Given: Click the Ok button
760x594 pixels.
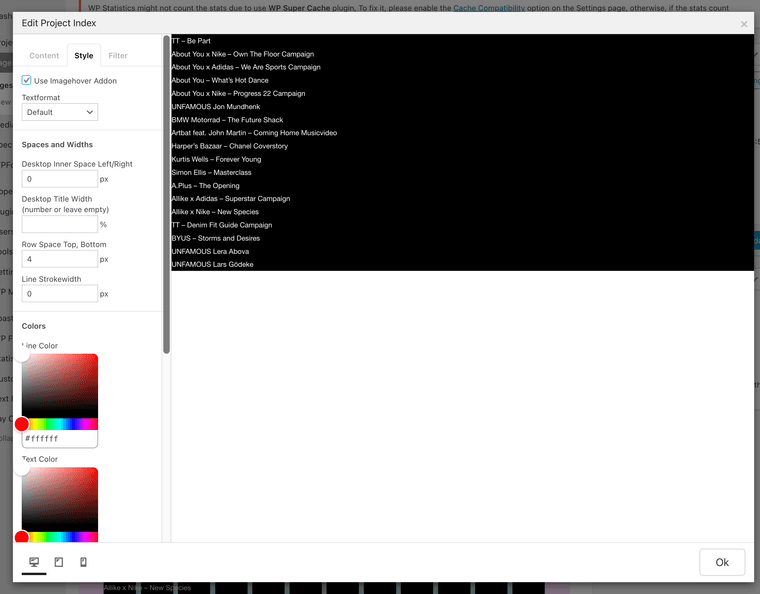Looking at the screenshot, I should tap(721, 562).
